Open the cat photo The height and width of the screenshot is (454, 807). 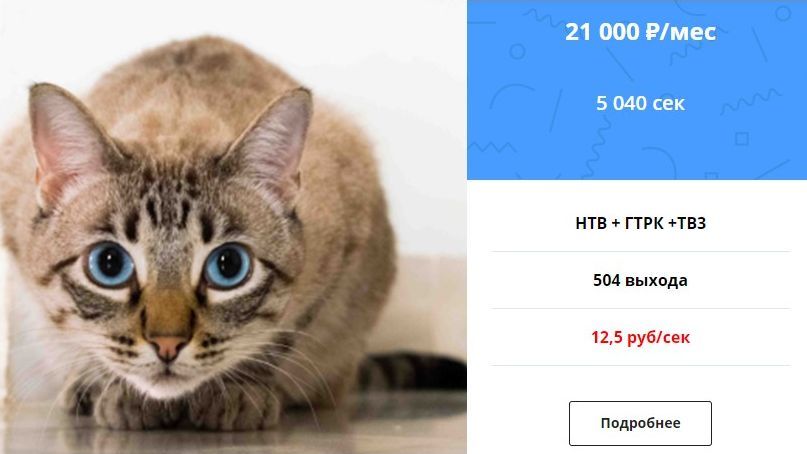pos(233,227)
